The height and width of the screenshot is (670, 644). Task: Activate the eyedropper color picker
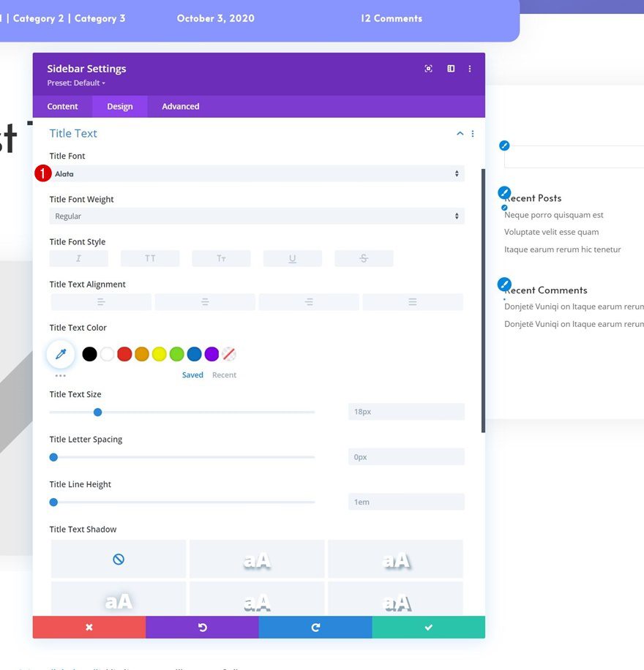[x=60, y=353]
